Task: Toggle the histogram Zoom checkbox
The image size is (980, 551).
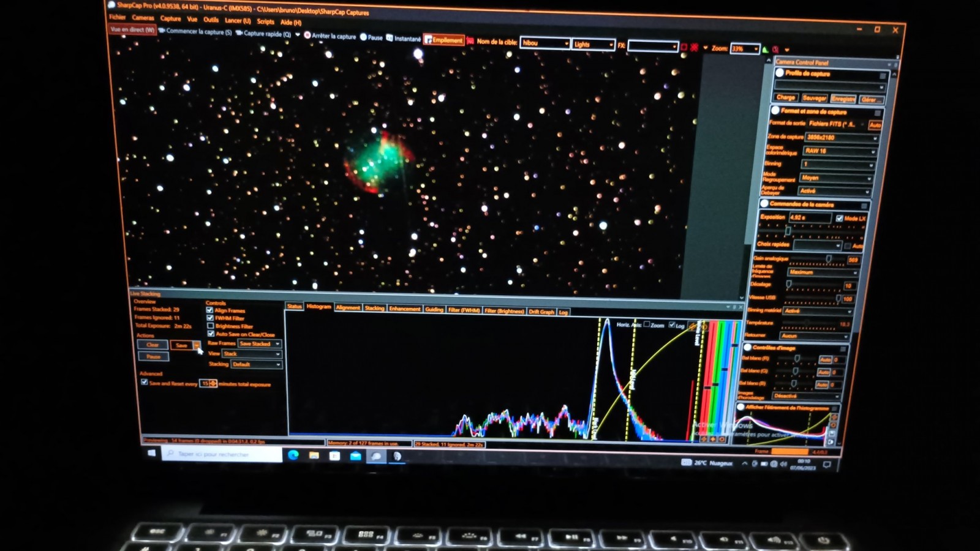Action: click(x=646, y=324)
